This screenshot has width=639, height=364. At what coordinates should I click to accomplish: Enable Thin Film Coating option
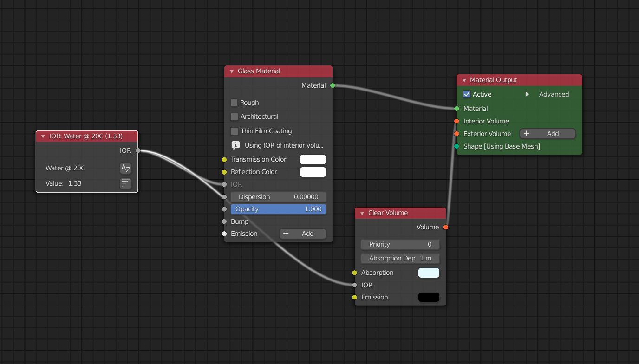click(234, 131)
